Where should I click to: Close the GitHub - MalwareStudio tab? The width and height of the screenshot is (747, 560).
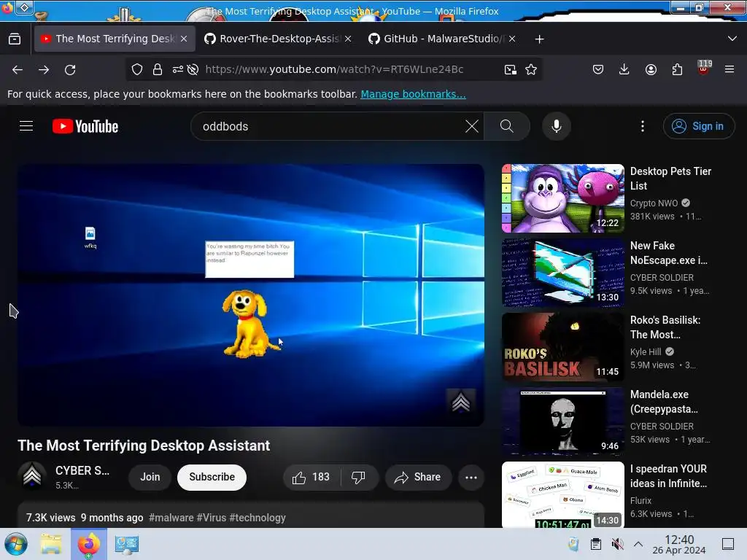pyautogui.click(x=512, y=39)
